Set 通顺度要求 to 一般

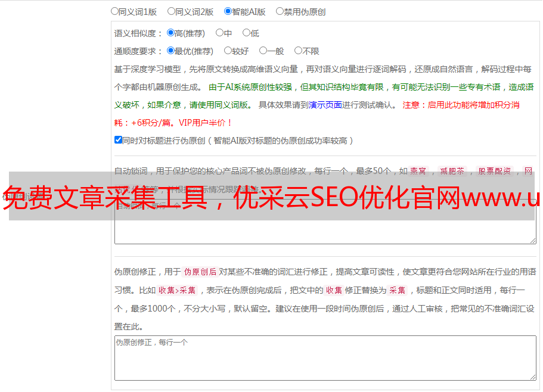[x=263, y=51]
